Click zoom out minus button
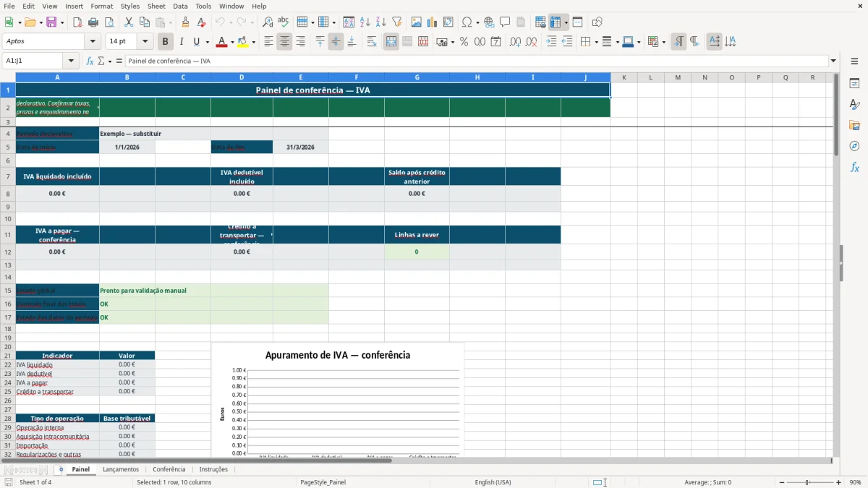This screenshot has width=868, height=488. pyautogui.click(x=782, y=482)
